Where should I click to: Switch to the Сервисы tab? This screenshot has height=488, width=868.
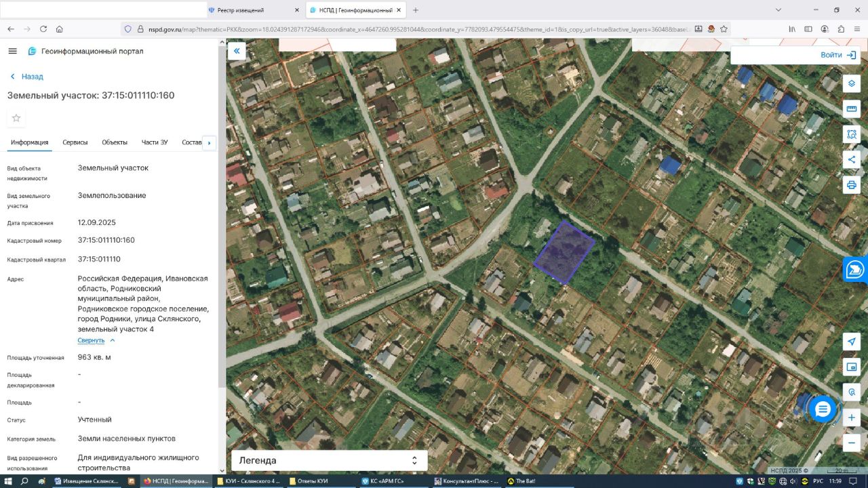tap(75, 142)
